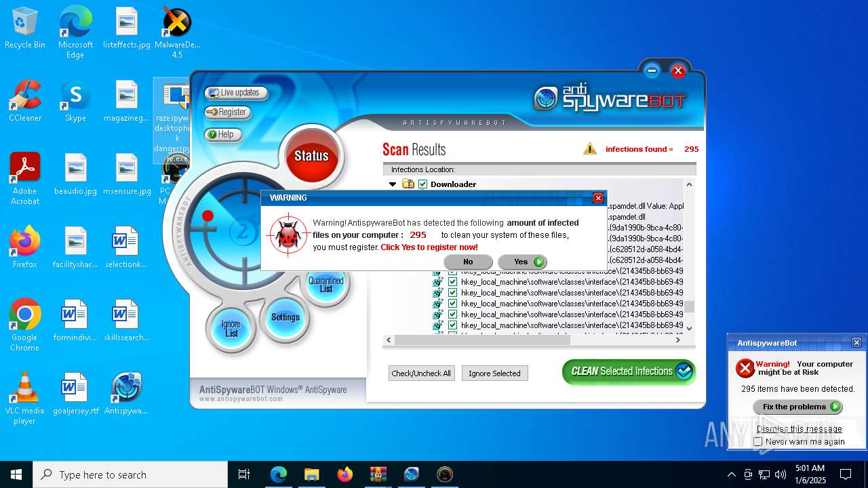Click CLEAN Selected Infections button

pyautogui.click(x=629, y=371)
